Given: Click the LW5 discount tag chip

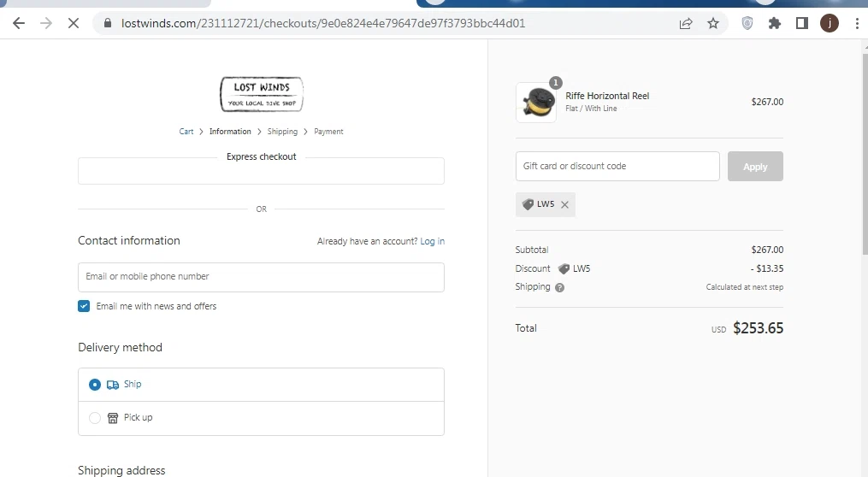Looking at the screenshot, I should [x=546, y=204].
